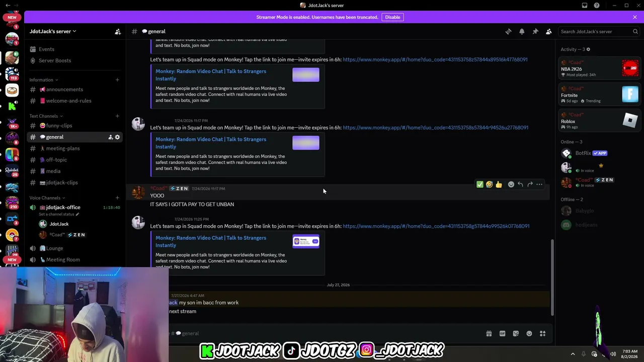This screenshot has height=362, width=644.
Task: Select offline member hedijeans
Action: coord(599,225)
